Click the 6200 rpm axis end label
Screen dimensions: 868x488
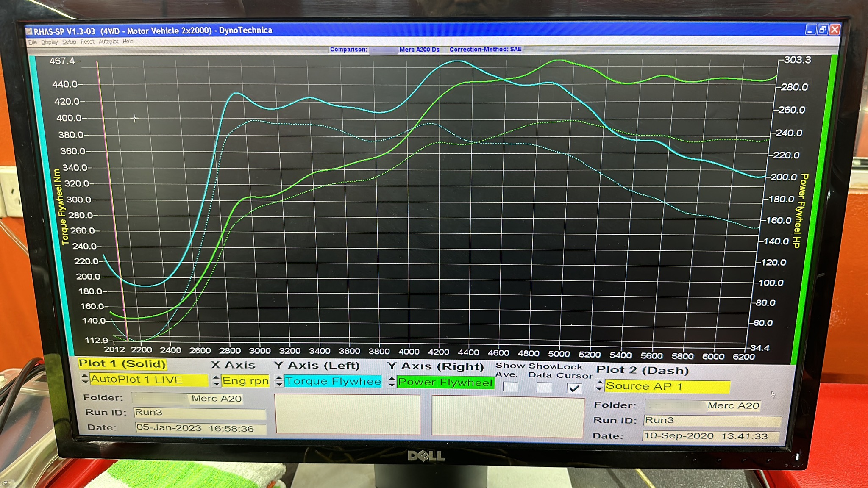[x=743, y=357]
